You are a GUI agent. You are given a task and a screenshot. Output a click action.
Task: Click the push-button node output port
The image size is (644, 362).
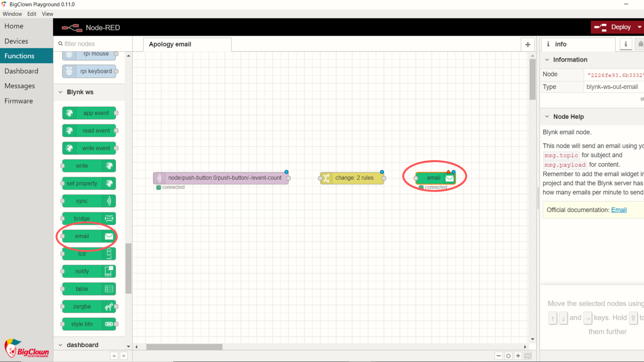pos(288,178)
